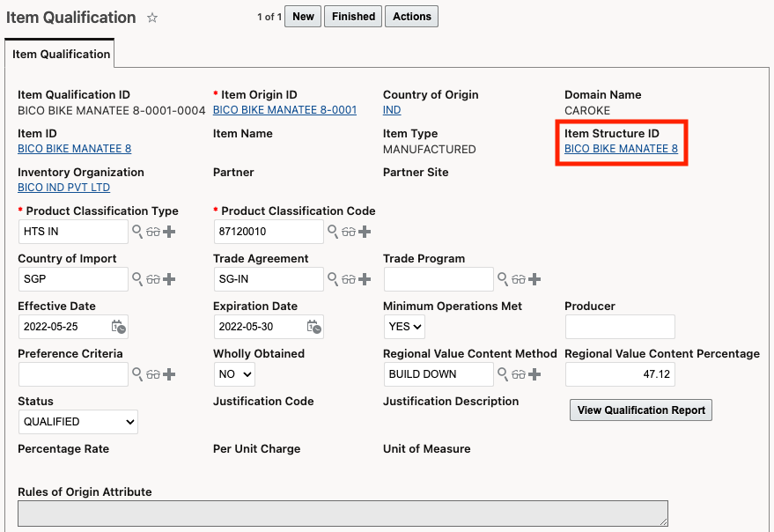Open the Minimum Operations Met dropdown
Image resolution: width=774 pixels, height=532 pixels.
[405, 327]
